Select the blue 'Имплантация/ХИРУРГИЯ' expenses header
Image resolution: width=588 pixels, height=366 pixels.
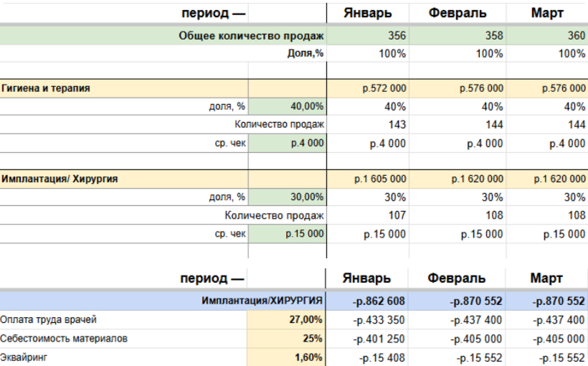pos(261,301)
